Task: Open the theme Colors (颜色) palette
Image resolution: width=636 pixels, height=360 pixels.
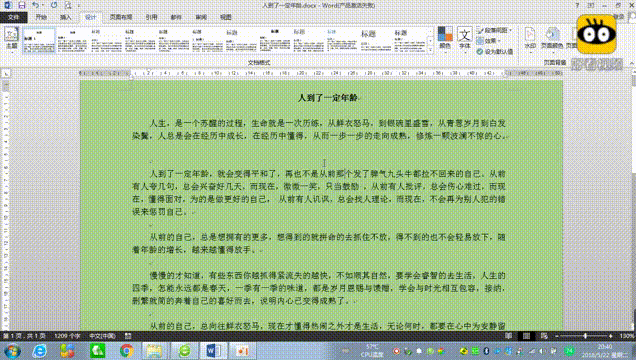Action: pyautogui.click(x=445, y=38)
